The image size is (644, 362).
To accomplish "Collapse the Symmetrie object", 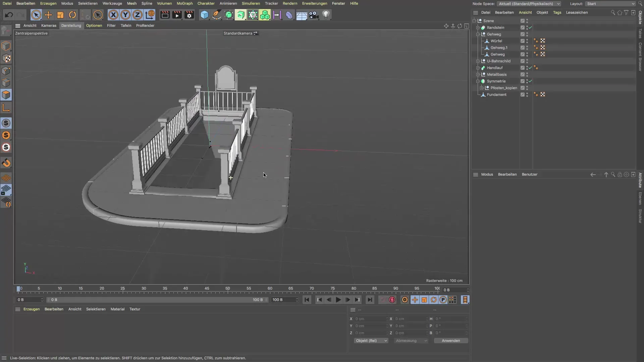I will [x=478, y=81].
